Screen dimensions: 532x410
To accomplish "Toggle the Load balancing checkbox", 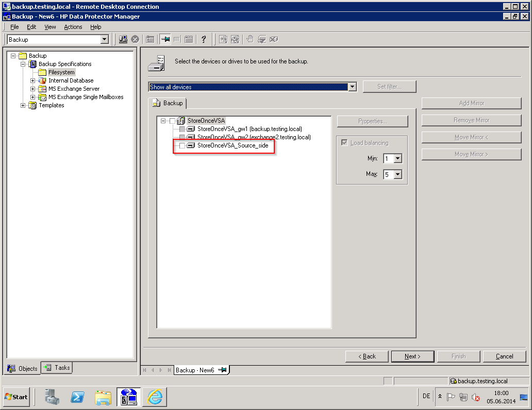I will click(344, 142).
